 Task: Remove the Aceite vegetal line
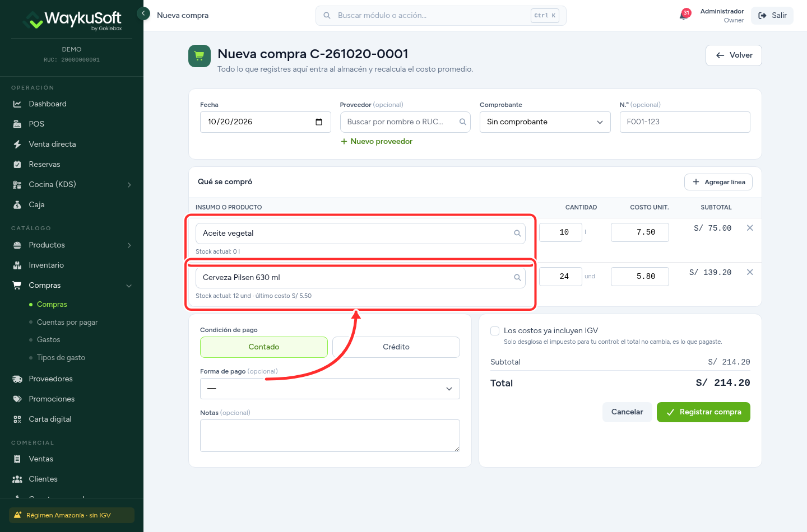point(750,228)
